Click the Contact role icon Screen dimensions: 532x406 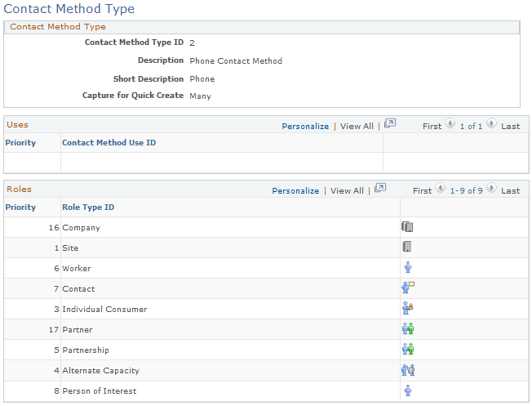click(408, 288)
